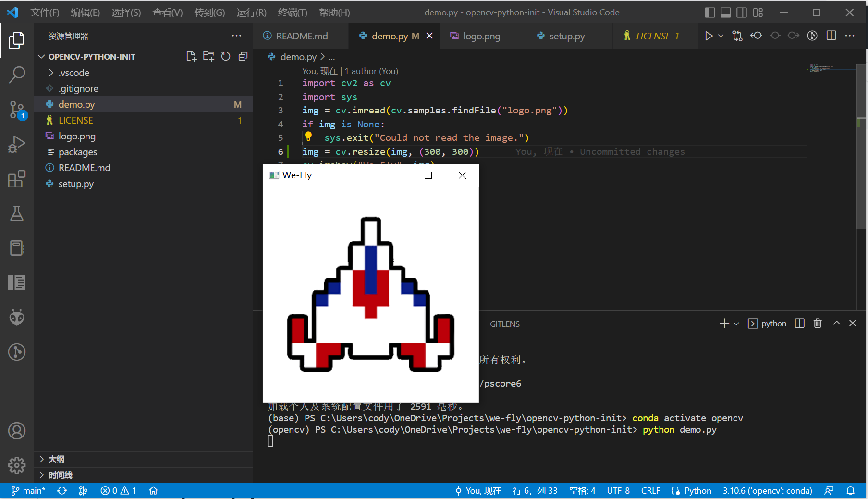Expand the .vscode folder
The width and height of the screenshot is (868, 499).
74,73
